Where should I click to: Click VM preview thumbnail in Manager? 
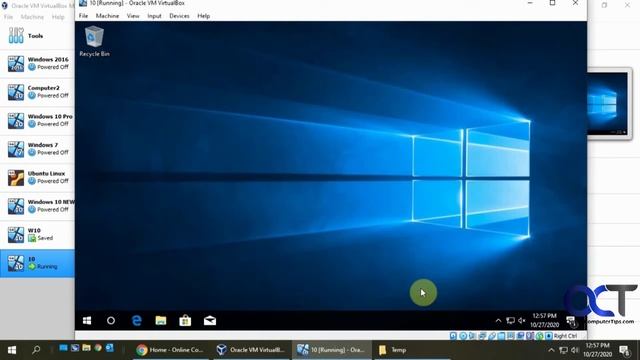[x=607, y=104]
